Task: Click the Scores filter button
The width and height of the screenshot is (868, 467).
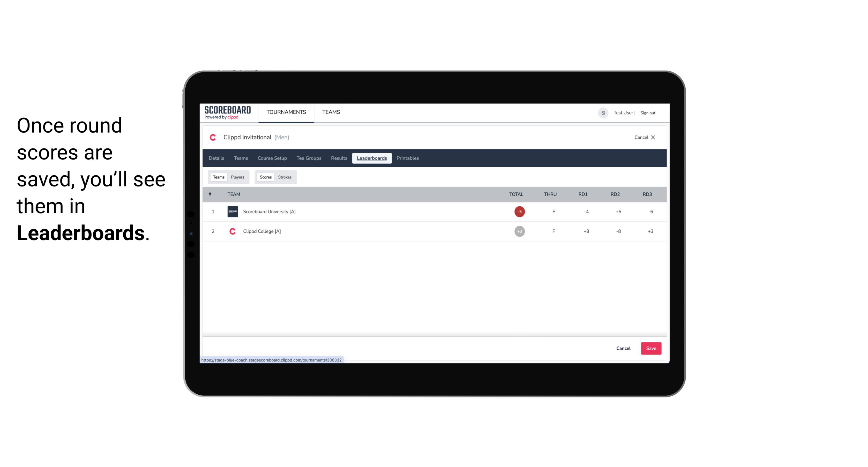Action: 266,177
